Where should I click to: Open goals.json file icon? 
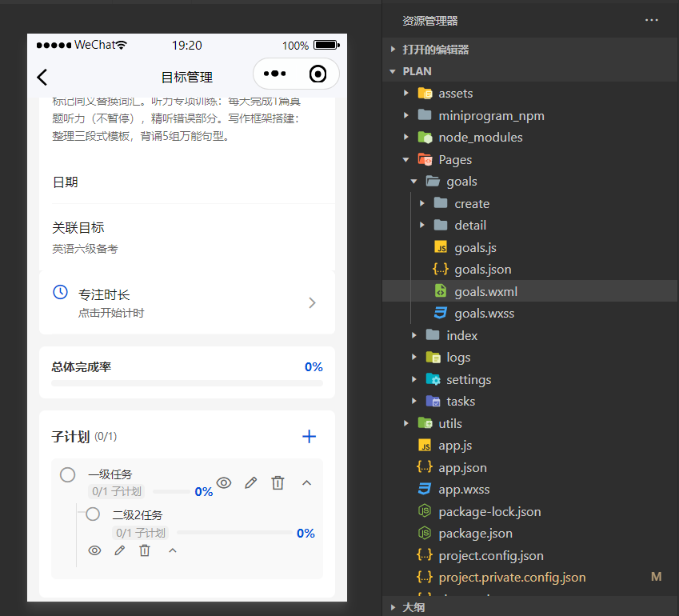click(x=441, y=269)
